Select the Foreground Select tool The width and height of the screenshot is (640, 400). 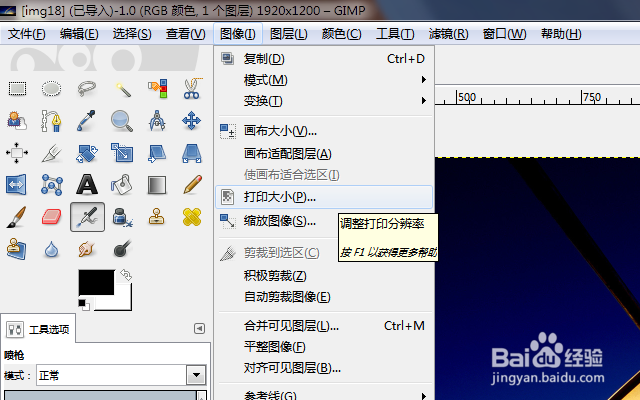(17, 121)
